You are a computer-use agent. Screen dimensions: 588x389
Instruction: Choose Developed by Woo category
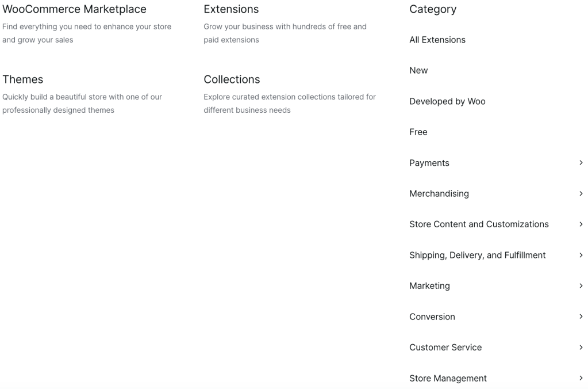coord(447,101)
